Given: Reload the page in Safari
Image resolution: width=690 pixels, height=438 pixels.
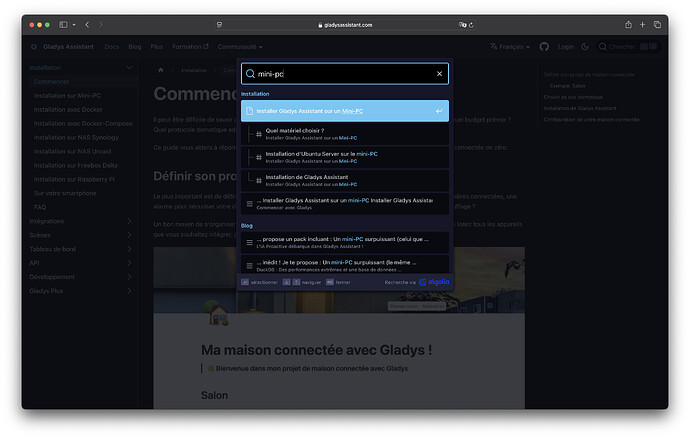Looking at the screenshot, I should click(x=471, y=25).
